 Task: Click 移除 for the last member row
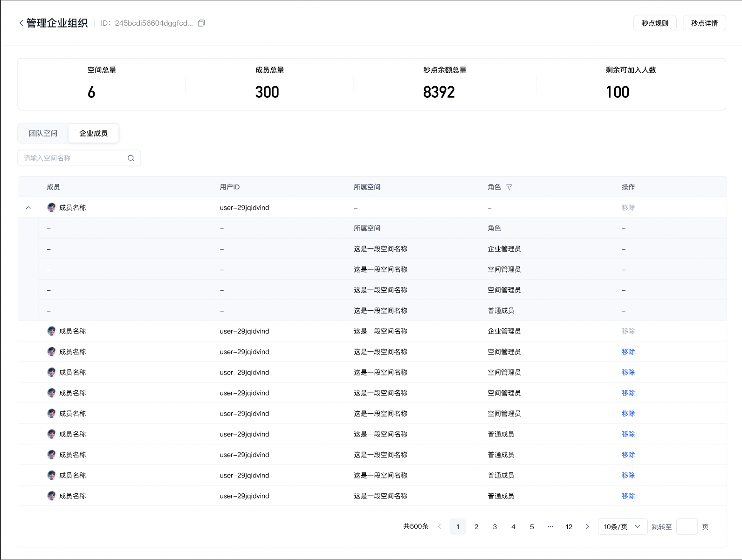(x=628, y=496)
